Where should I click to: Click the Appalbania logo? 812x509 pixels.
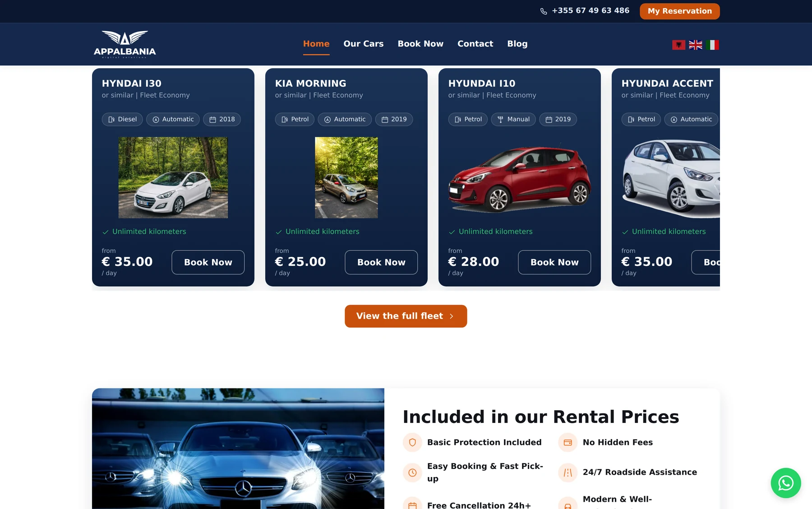(125, 44)
